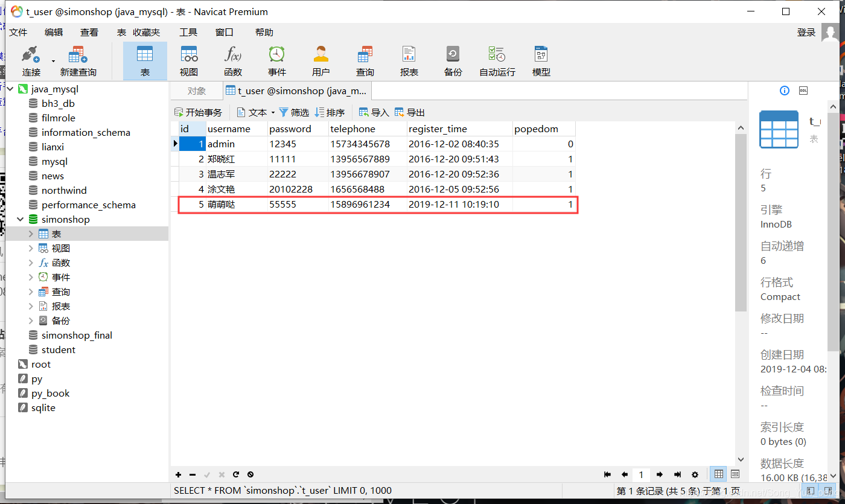Expand the 表 node under simonshop

[x=31, y=234]
